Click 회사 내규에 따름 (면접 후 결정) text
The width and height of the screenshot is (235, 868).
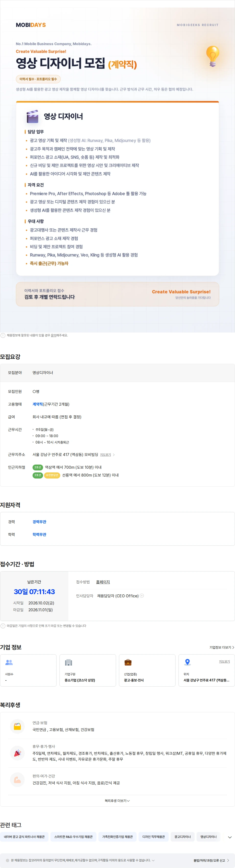pos(57,417)
